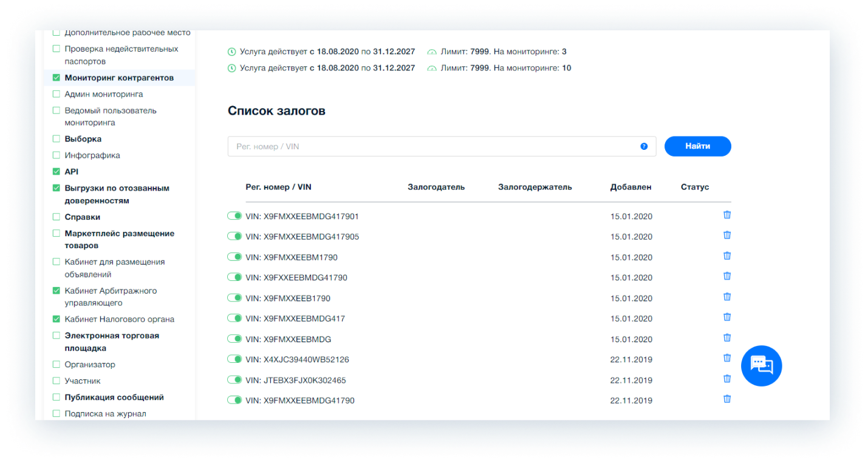Toggle monitoring for VIN X9FMXXEEBMDG417901

234,216
